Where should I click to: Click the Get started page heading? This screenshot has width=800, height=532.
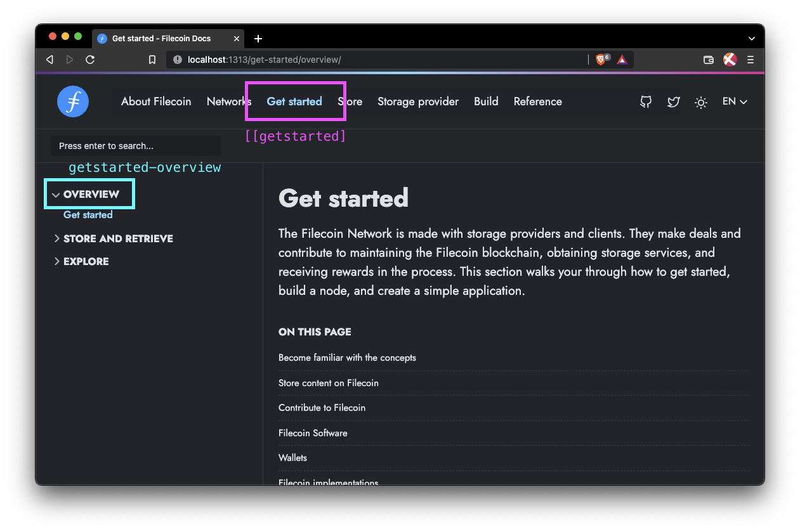pyautogui.click(x=343, y=198)
